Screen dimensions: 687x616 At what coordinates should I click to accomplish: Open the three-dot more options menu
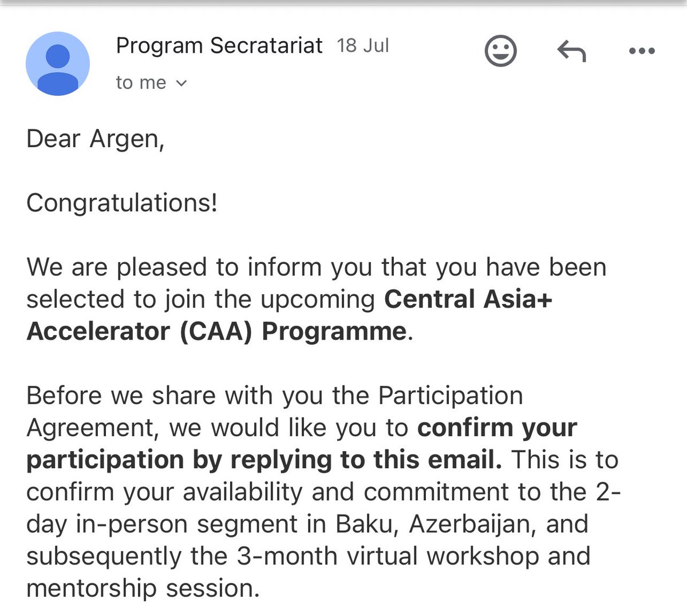[x=641, y=51]
